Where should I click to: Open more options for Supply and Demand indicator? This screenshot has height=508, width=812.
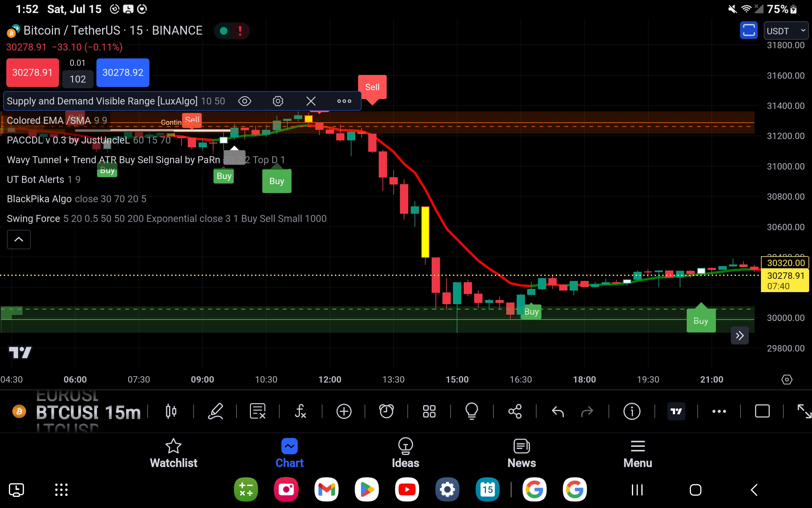click(344, 101)
